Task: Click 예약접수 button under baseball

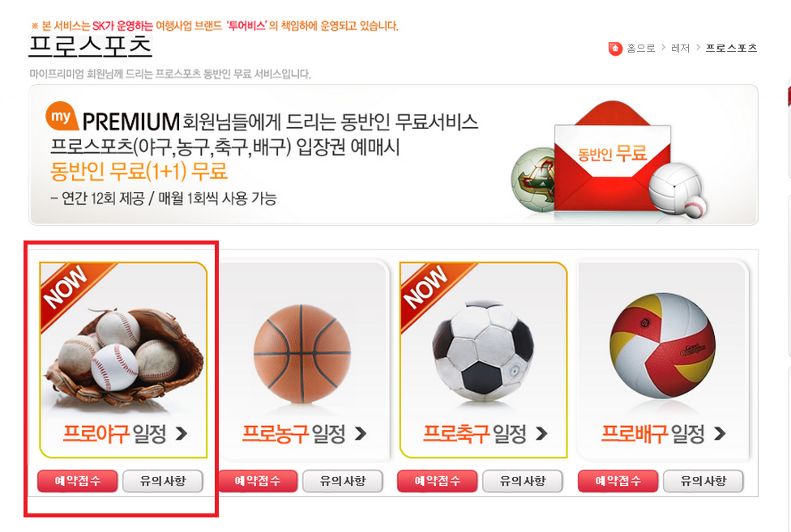Action: (78, 481)
